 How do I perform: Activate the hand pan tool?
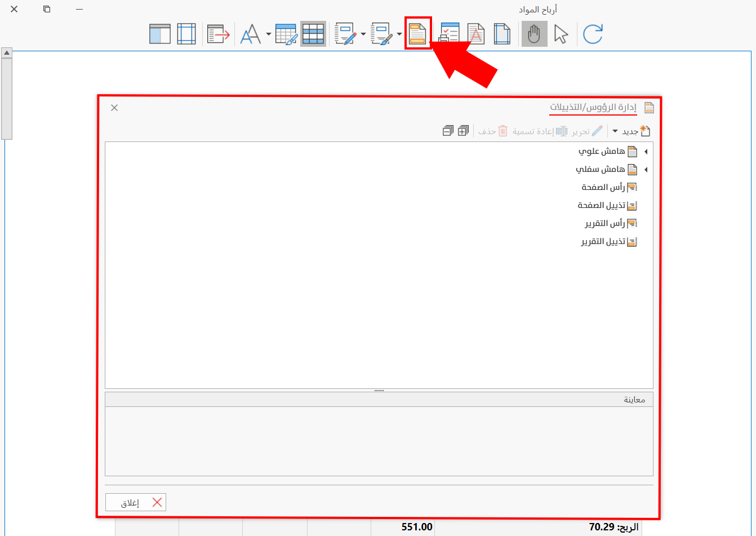(x=535, y=34)
